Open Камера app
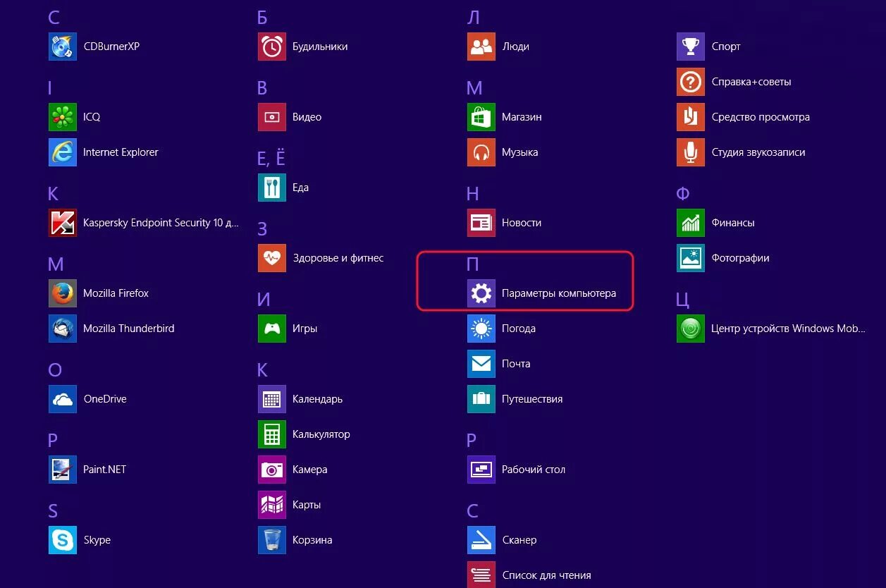The width and height of the screenshot is (886, 588). pos(272,470)
